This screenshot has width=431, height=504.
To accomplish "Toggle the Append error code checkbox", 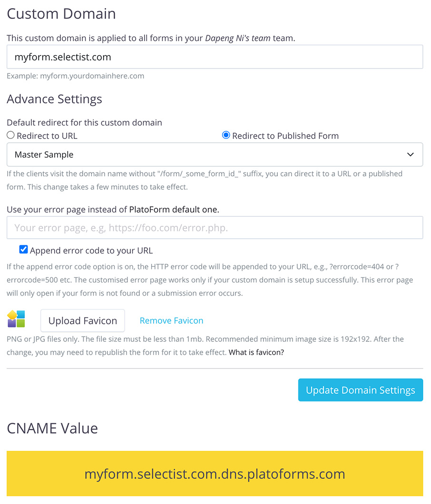I will [23, 250].
